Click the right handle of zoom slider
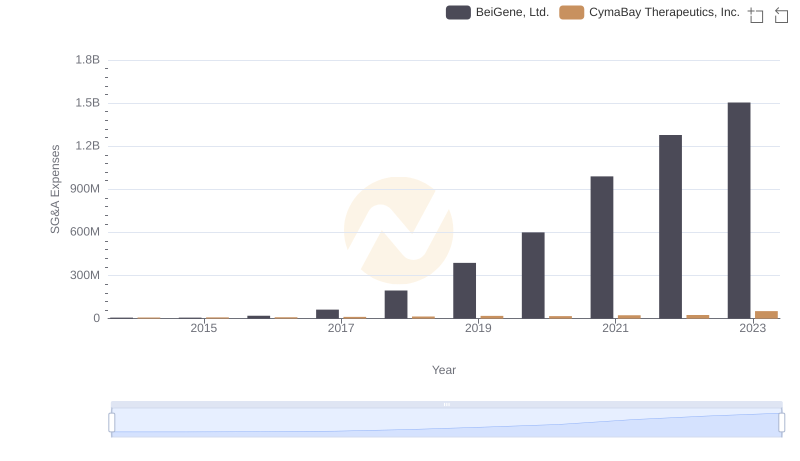This screenshot has height=461, width=800. (781, 422)
